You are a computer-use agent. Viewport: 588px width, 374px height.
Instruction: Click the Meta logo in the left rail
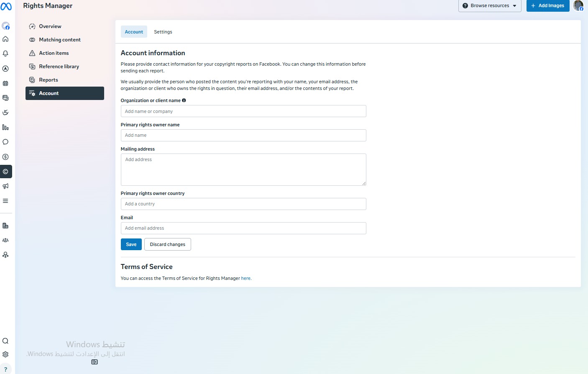click(6, 6)
